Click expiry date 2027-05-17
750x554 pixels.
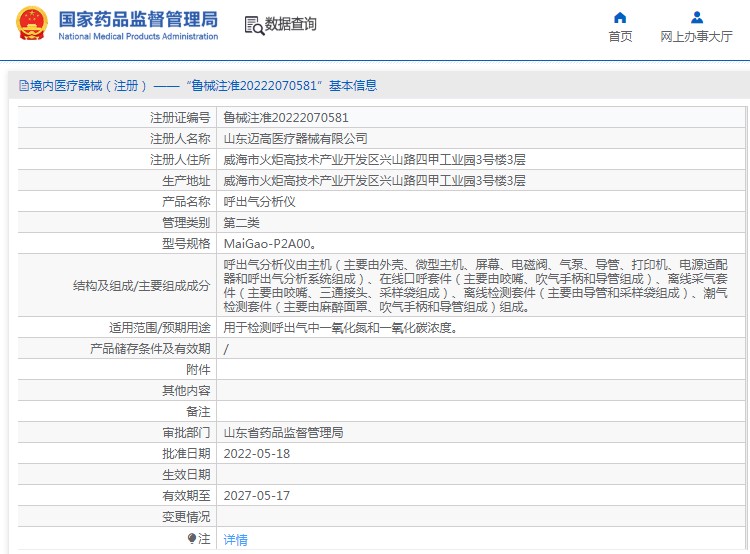pyautogui.click(x=257, y=496)
